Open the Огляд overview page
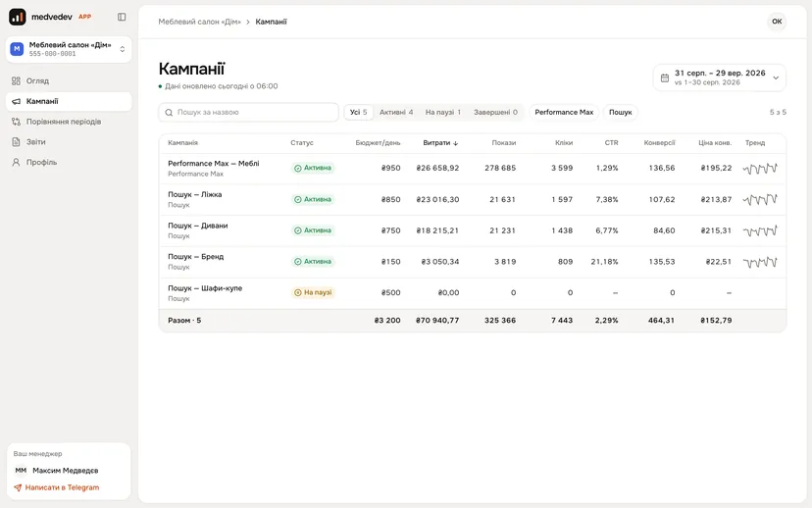The height and width of the screenshot is (508, 812). coord(69,80)
